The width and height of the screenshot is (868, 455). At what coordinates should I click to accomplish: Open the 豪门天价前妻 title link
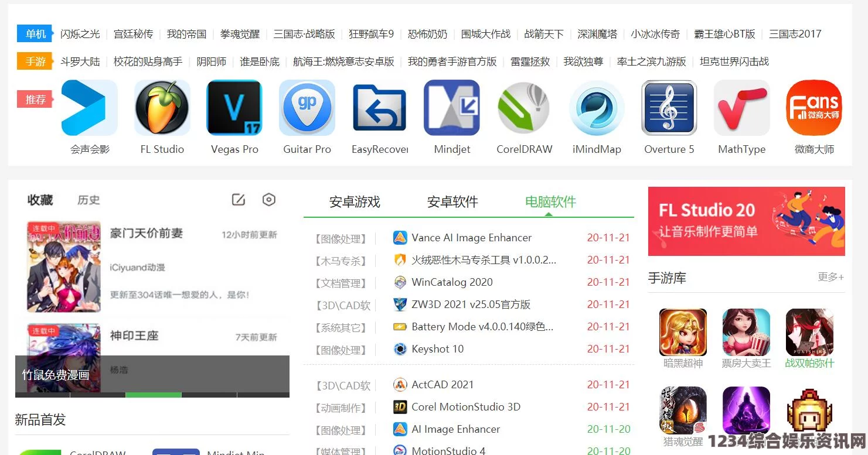tap(147, 233)
